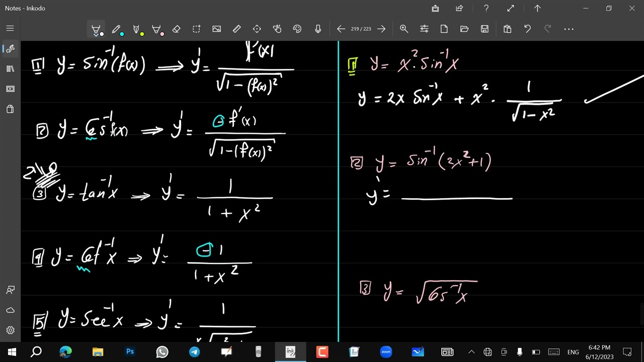Image resolution: width=644 pixels, height=362 pixels.
Task: Select the pink highlighter pen tool
Action: (x=156, y=29)
